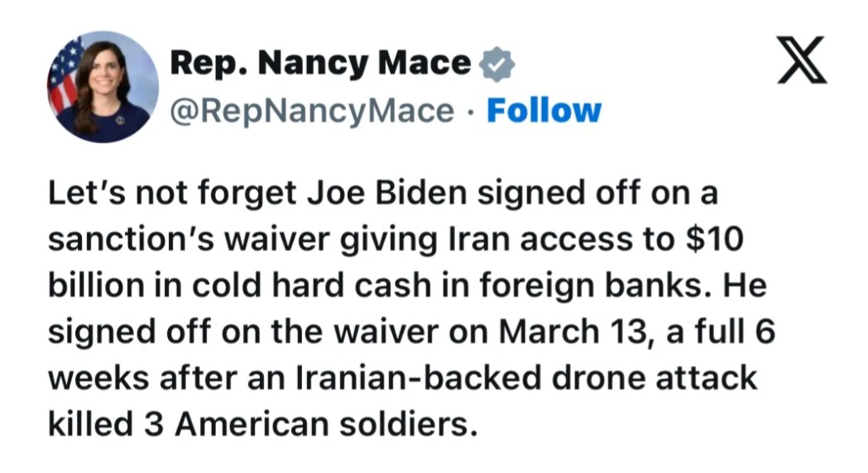
Task: Click the words "Iranian-backed drone attack"
Action: 526,379
